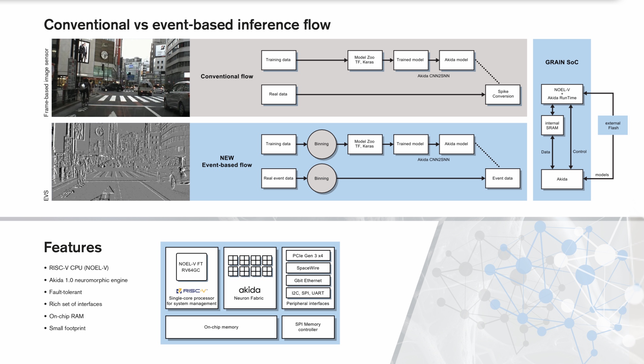Click Akida model box in Event-based flow
The image size is (644, 364).
pyautogui.click(x=456, y=144)
